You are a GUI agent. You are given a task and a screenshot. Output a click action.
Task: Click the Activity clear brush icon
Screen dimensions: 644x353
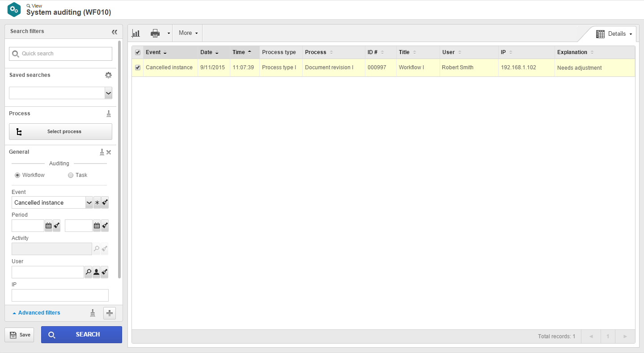[x=105, y=249]
